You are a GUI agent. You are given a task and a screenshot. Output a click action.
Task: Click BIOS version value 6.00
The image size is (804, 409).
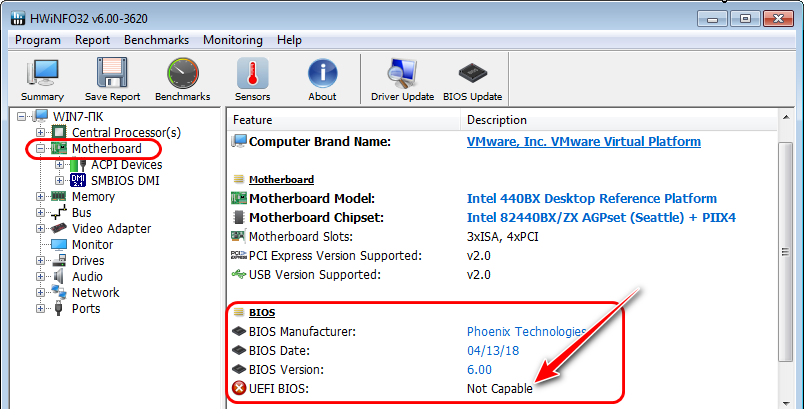479,370
